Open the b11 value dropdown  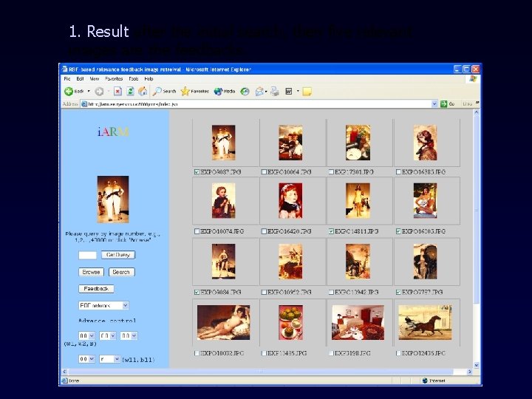point(110,359)
